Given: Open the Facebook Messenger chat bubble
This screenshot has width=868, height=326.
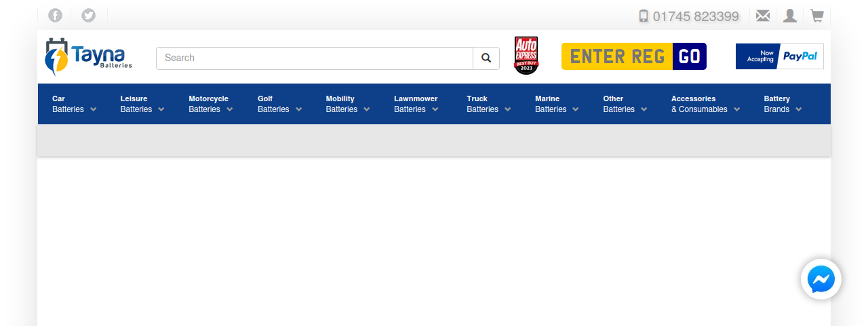Looking at the screenshot, I should pyautogui.click(x=821, y=279).
